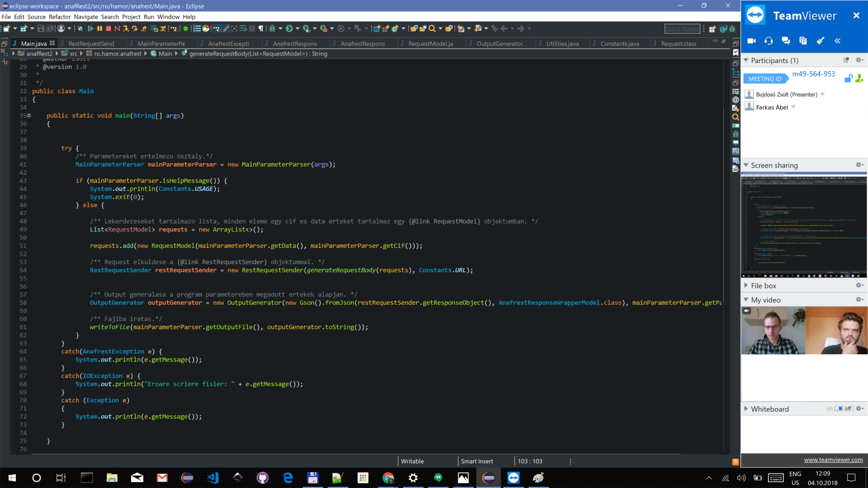Toggle Show Whitespace Characters pilcrow button
868x488 pixels.
[x=260, y=29]
